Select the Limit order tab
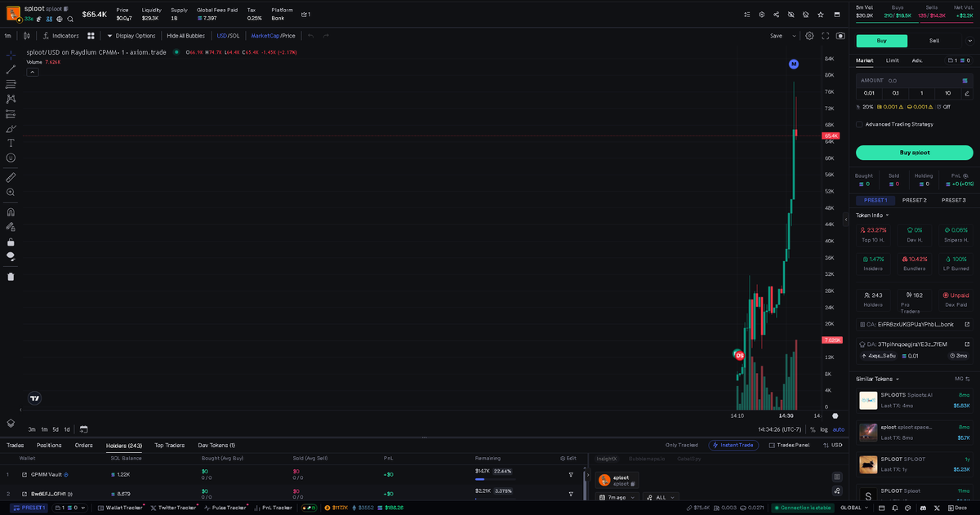980x515 pixels. (893, 60)
